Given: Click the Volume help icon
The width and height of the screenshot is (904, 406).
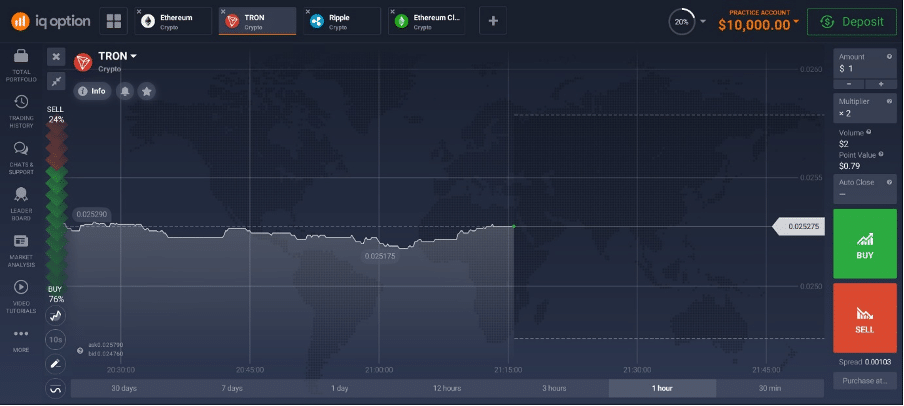Looking at the screenshot, I should click(869, 132).
